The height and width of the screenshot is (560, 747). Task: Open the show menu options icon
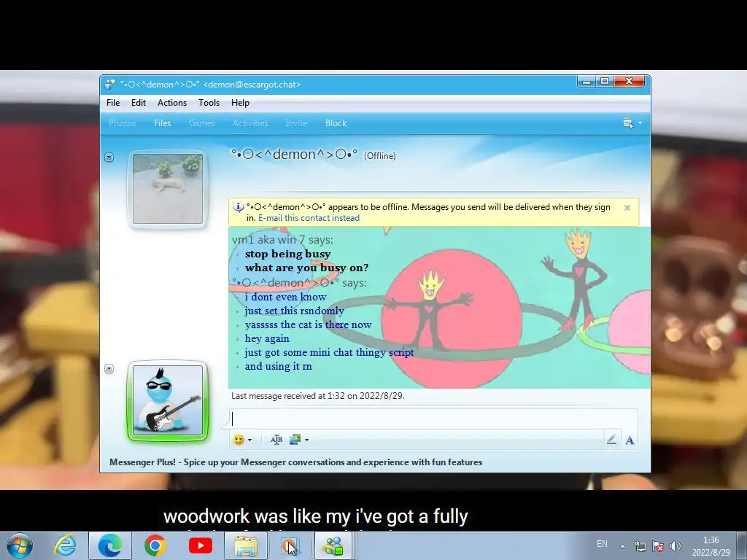click(628, 123)
